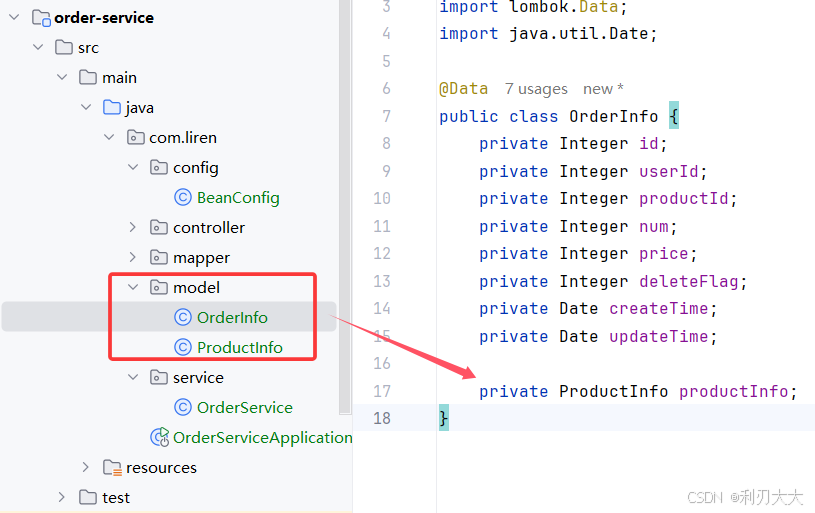
Task: Click the OrderServiceApplication run icon
Action: click(x=160, y=437)
